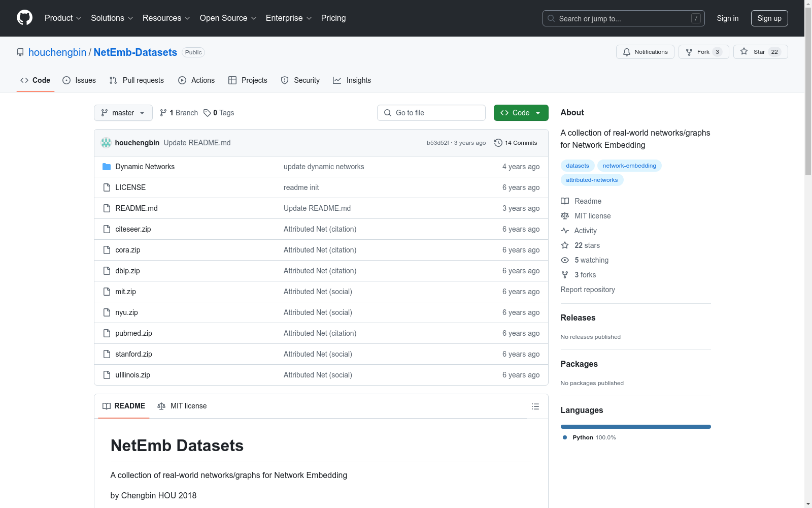Click the Sign up button
Viewport: 812px width, 508px height.
tap(769, 18)
